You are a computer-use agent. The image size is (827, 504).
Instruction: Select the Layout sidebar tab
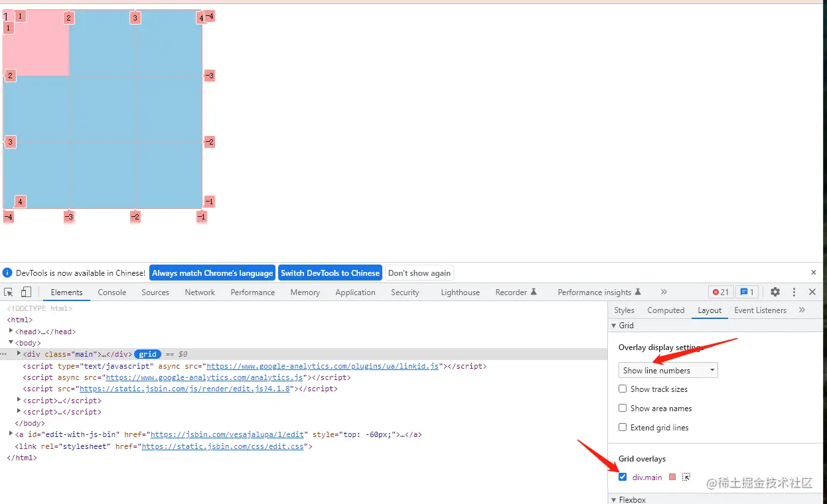click(x=710, y=310)
